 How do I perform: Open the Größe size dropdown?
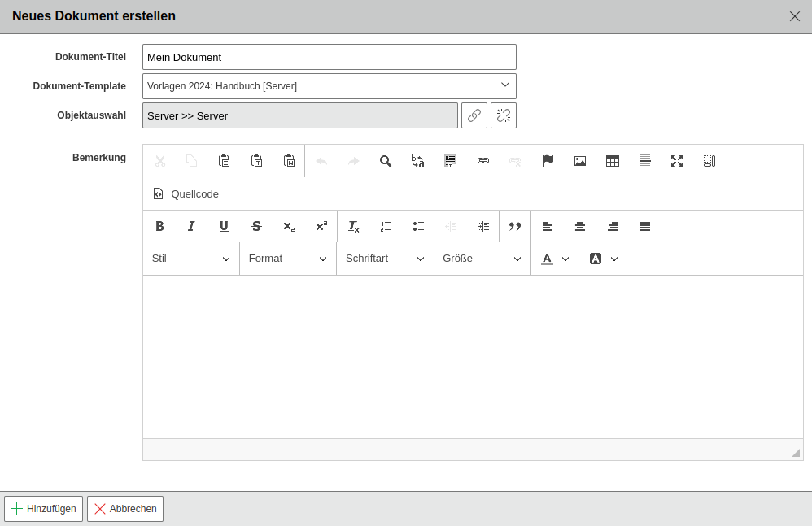(482, 259)
